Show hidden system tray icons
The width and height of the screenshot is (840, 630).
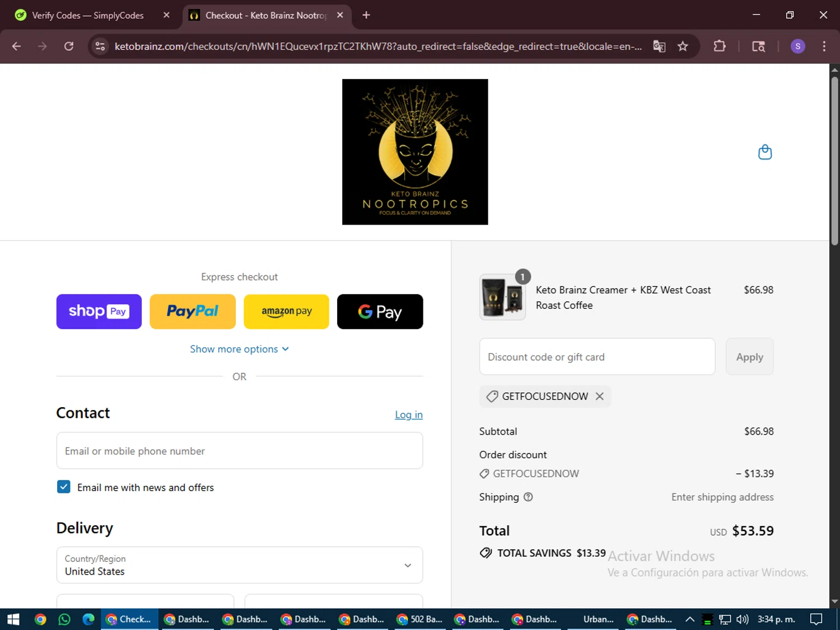coord(690,619)
